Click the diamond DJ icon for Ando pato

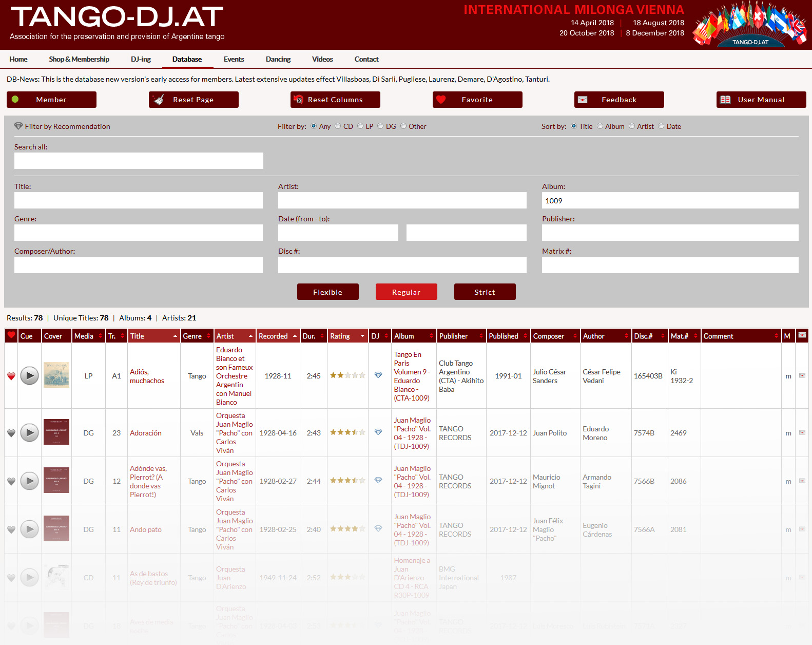378,528
